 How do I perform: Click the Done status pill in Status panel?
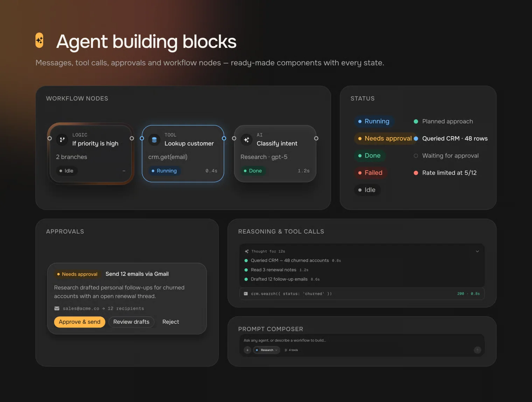370,155
